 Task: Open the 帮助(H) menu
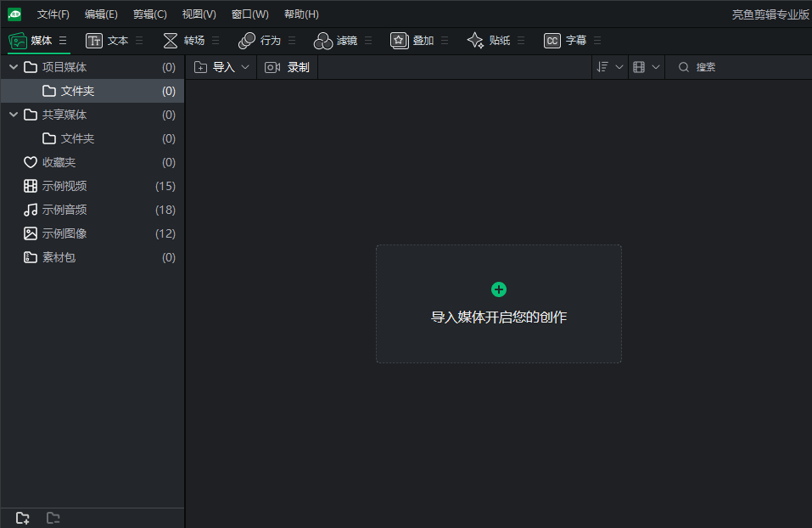point(301,14)
